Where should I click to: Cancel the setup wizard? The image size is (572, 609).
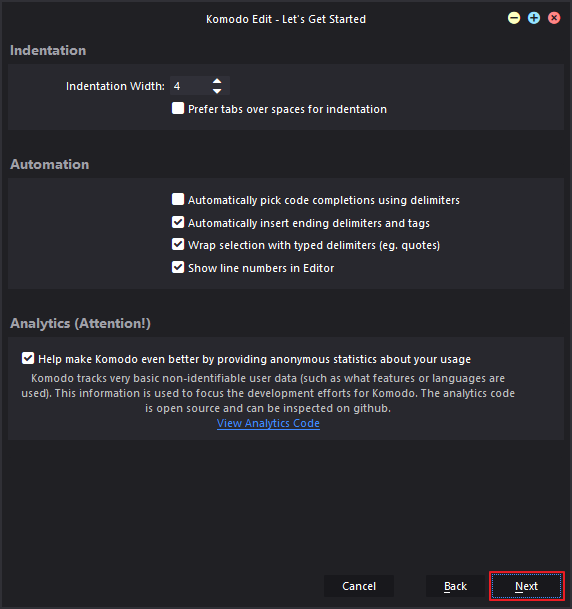click(359, 586)
